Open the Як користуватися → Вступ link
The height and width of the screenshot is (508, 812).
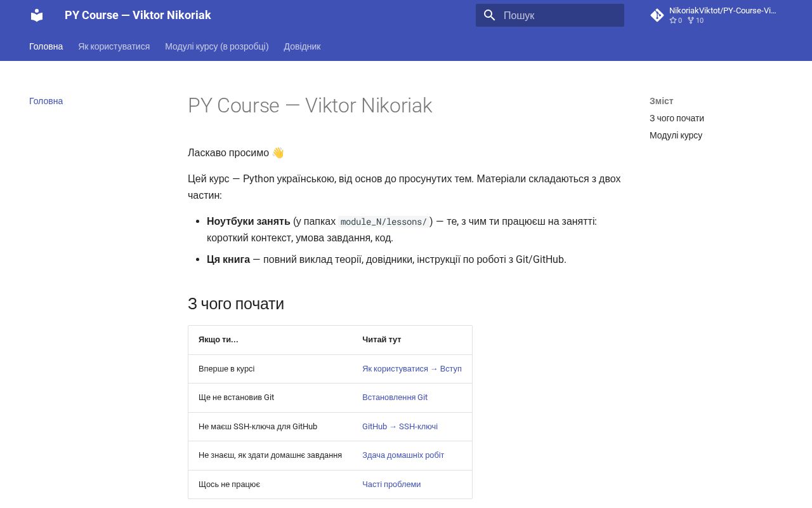click(x=412, y=369)
